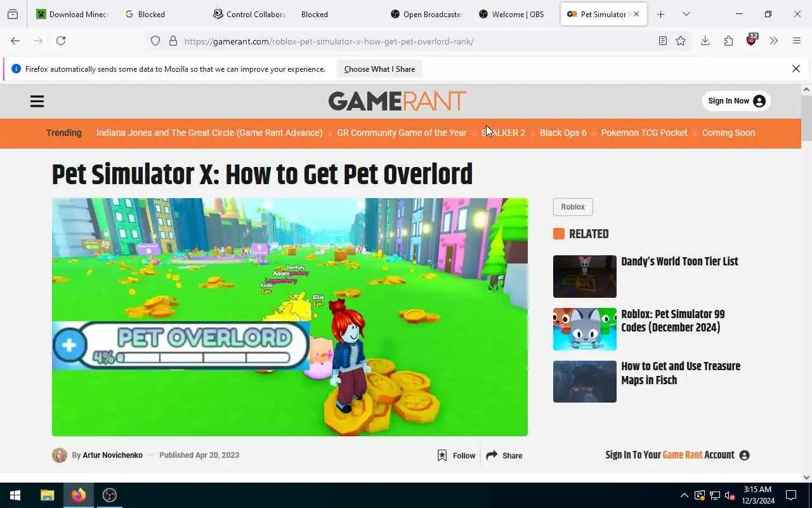Open the Firefox application menu
The width and height of the screenshot is (812, 508).
797,41
